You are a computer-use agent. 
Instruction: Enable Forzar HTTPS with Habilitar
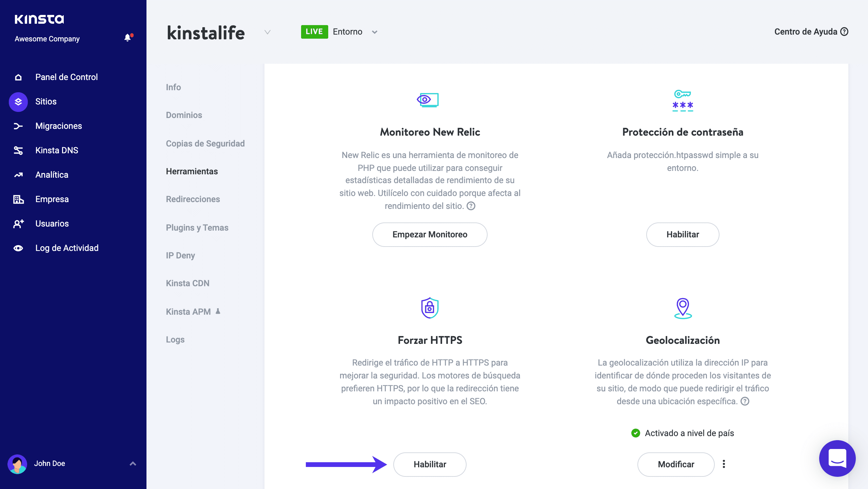[430, 464]
